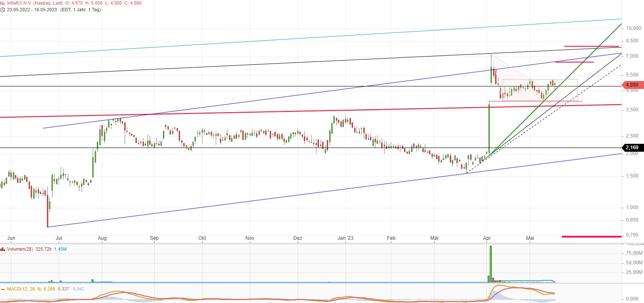Click the orange MACD line icon

(x=3, y=289)
